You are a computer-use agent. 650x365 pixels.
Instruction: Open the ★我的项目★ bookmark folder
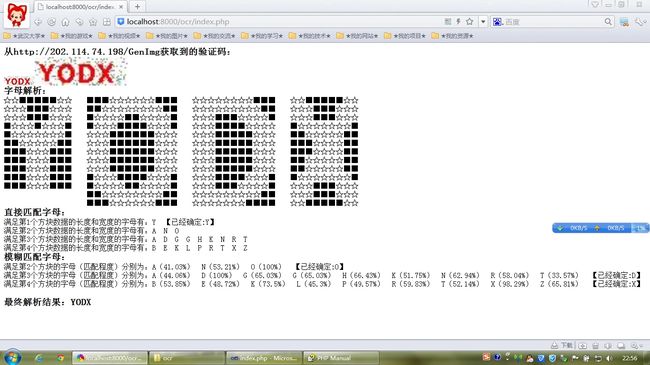405,36
